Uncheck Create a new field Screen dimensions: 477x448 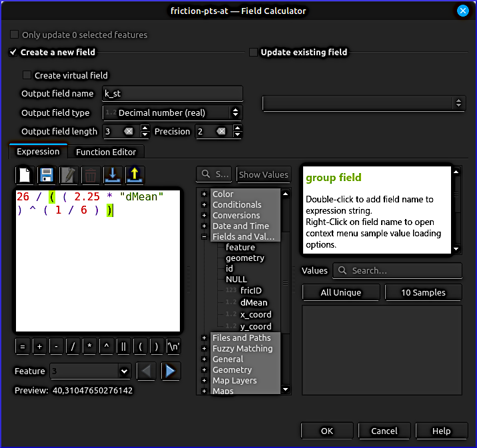[x=13, y=52]
